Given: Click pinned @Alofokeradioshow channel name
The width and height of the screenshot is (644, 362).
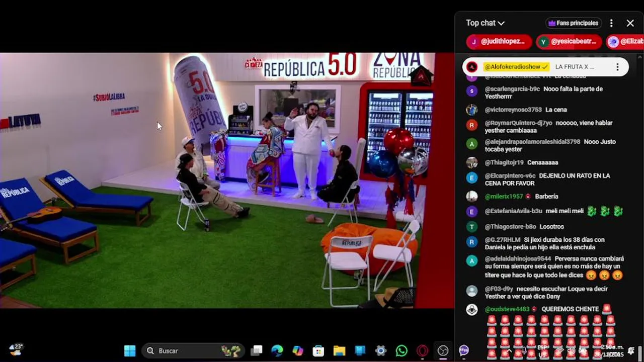Looking at the screenshot, I should [x=516, y=67].
